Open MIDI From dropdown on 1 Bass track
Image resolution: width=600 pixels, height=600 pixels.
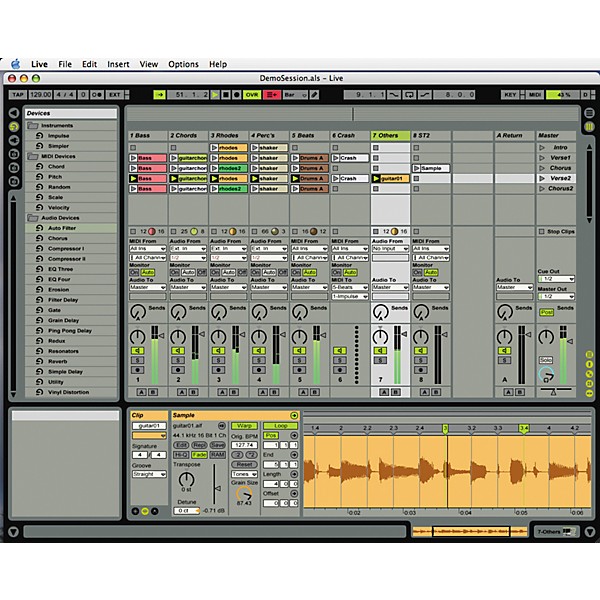147,249
